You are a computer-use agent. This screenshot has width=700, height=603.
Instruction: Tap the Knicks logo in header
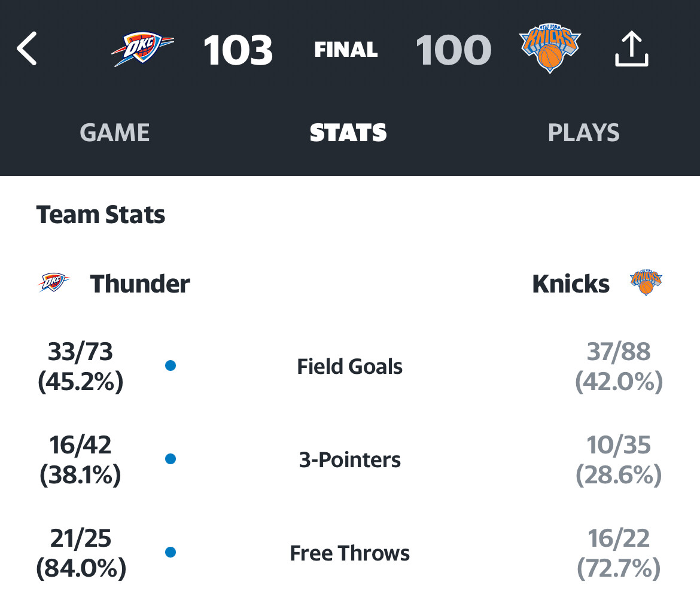click(x=550, y=48)
